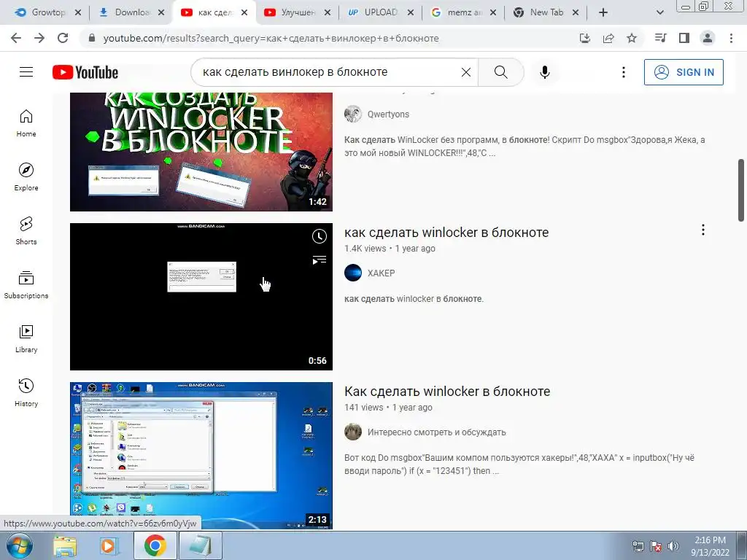Go forward with the browser forward arrow
Viewport: 747px width, 560px height.
click(x=39, y=38)
